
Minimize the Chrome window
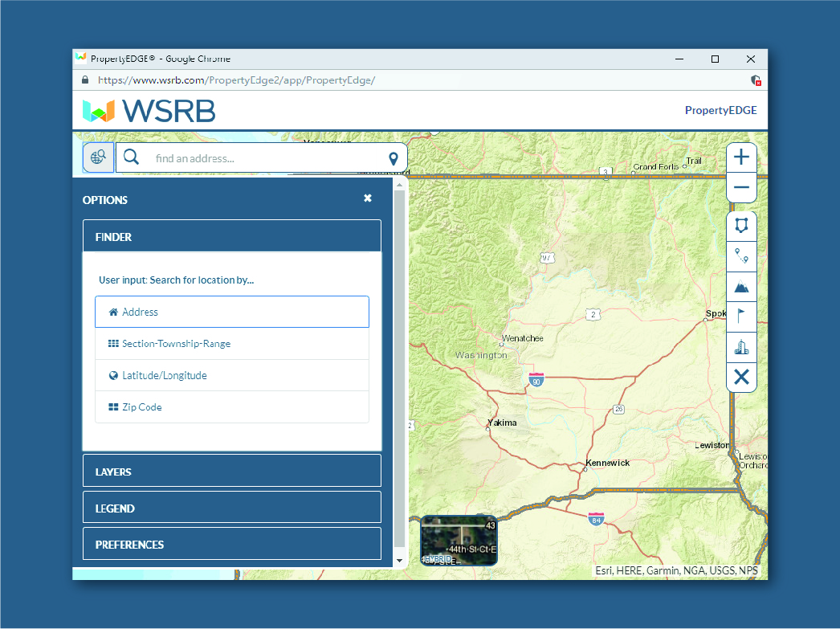(x=679, y=59)
